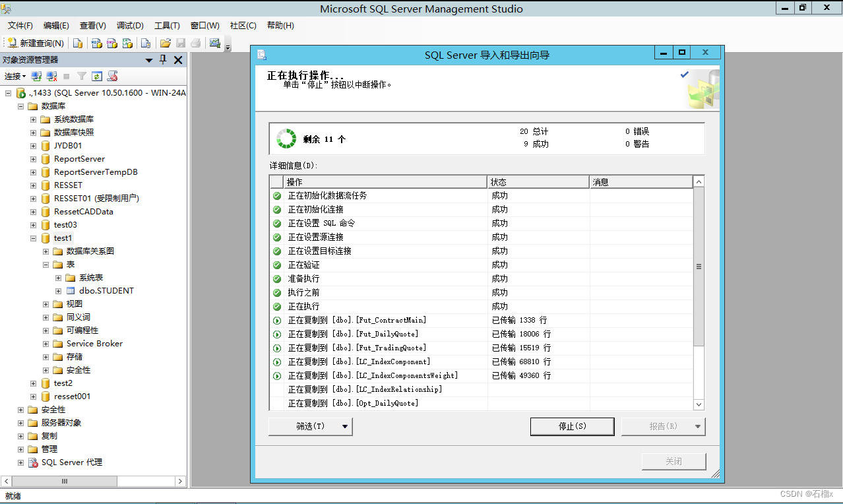This screenshot has height=504, width=843.
Task: Expand the ReportServer database node
Action: coord(33,159)
